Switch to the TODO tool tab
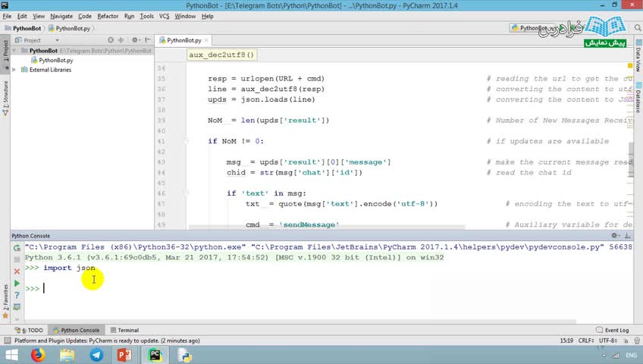 [29, 330]
